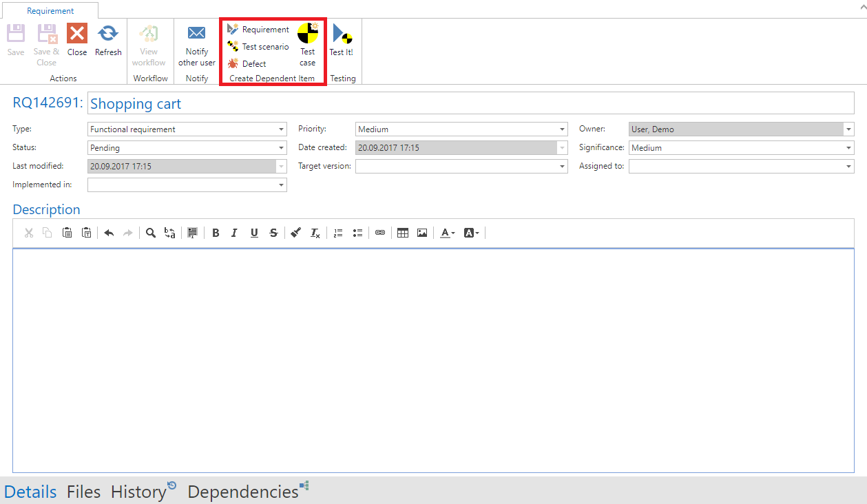Refresh the requirement form
Viewport: 867px width, 504px height.
(108, 34)
